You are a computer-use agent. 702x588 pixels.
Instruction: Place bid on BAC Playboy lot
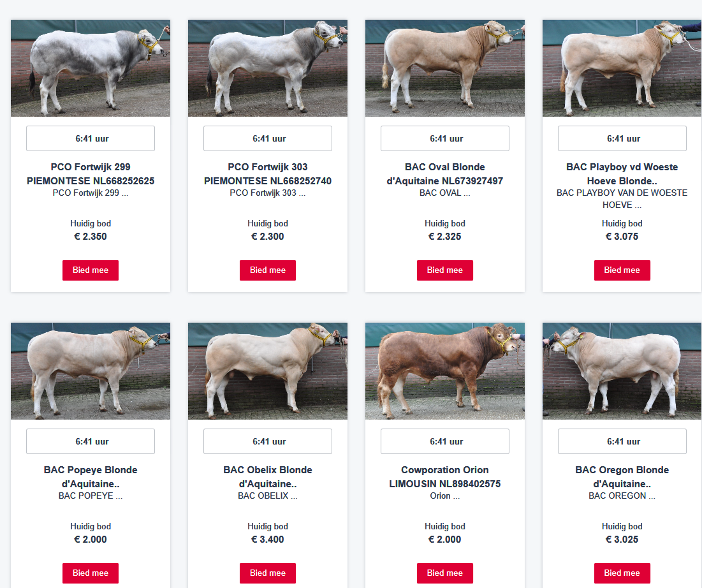622,270
